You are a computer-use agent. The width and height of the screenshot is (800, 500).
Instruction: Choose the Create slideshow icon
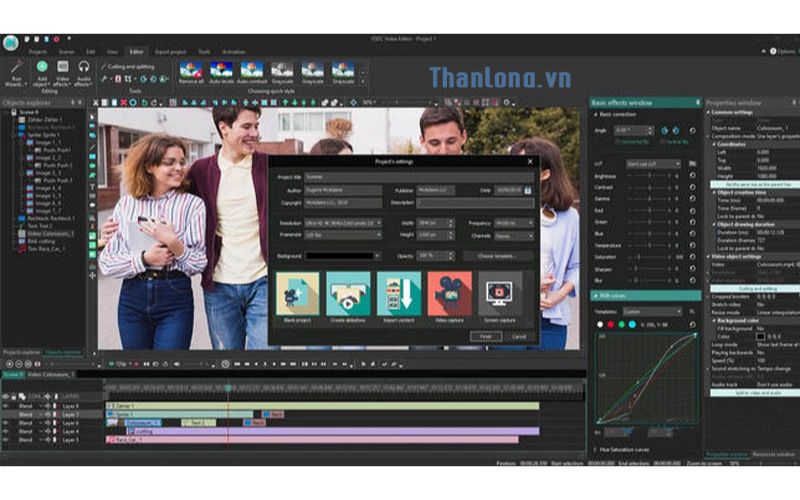tap(348, 294)
